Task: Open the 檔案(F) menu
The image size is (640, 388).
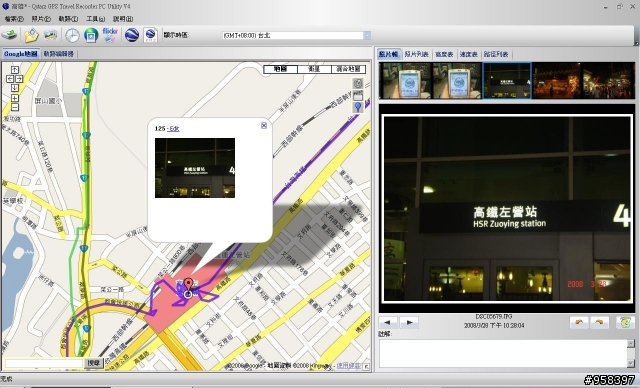Action: tap(14, 19)
